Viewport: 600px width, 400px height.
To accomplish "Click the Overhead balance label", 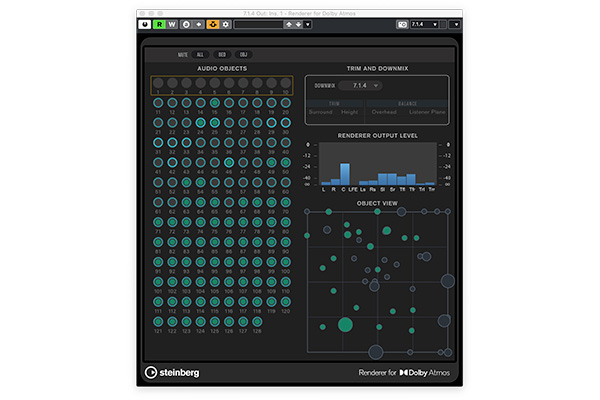I will (x=384, y=112).
